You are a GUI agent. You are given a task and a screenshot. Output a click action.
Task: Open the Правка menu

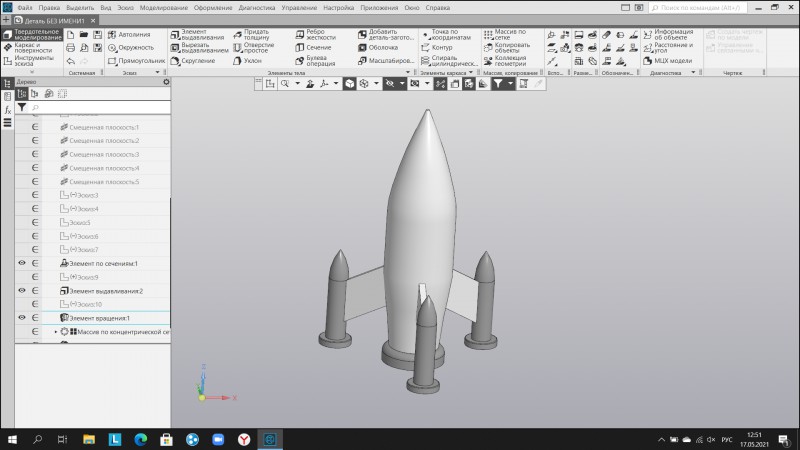click(49, 8)
